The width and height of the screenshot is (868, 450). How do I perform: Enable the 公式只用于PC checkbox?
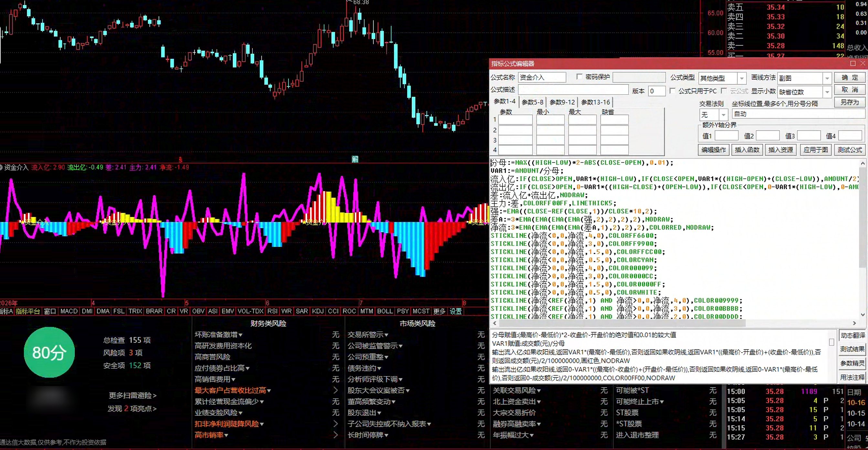tap(672, 91)
